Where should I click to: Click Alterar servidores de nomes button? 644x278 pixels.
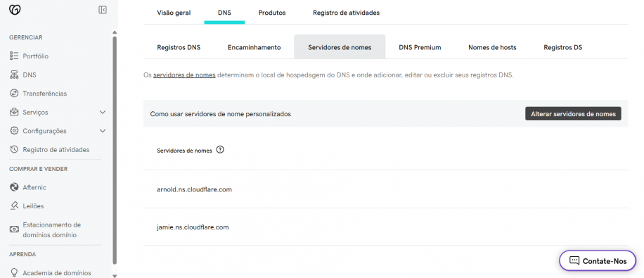(x=574, y=114)
